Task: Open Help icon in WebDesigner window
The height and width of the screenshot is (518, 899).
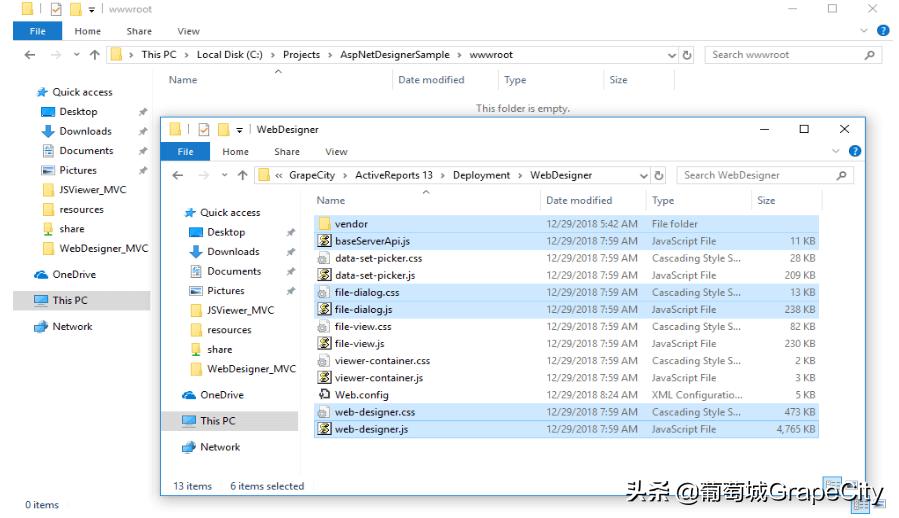Action: tap(854, 151)
